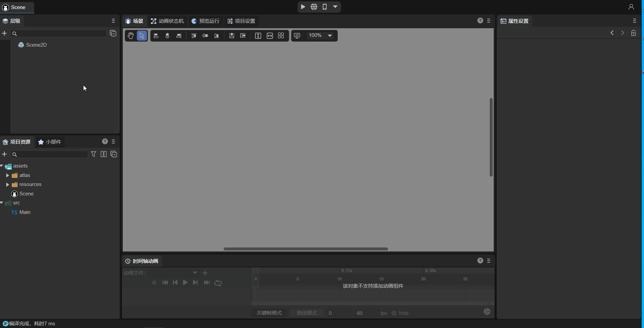Click the grid layout icon in toolbar
This screenshot has width=644, height=328.
pos(281,36)
